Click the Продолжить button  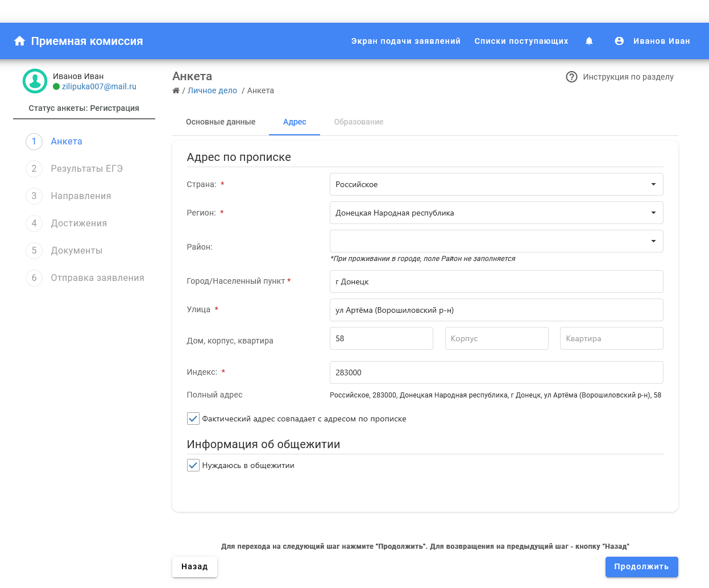click(641, 567)
